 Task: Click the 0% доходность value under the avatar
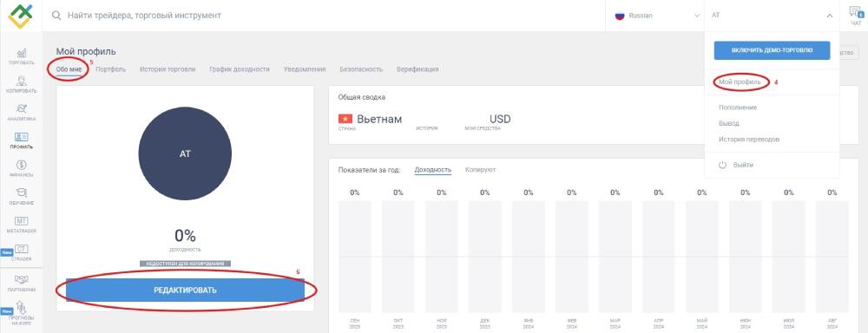185,236
